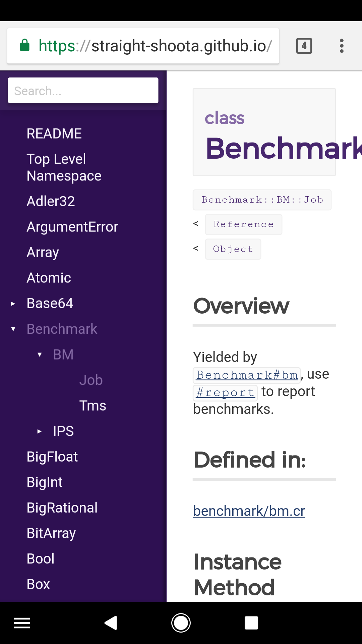Image resolution: width=362 pixels, height=644 pixels.
Task: Collapse the Benchmark tree node arrow
Action: click(x=13, y=329)
